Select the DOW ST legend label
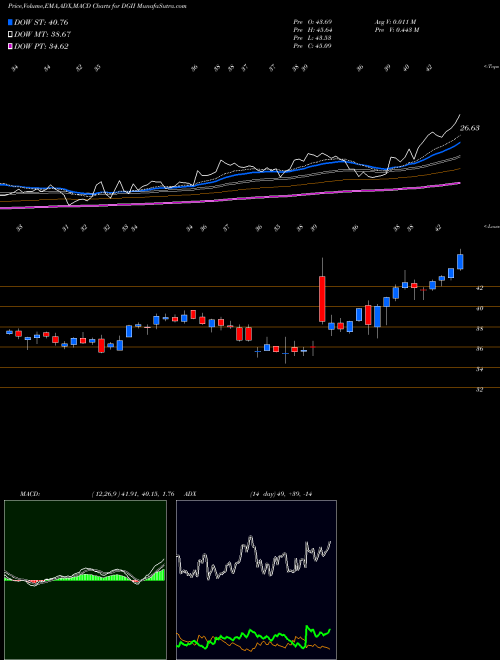The height and width of the screenshot is (660, 500). [41, 23]
